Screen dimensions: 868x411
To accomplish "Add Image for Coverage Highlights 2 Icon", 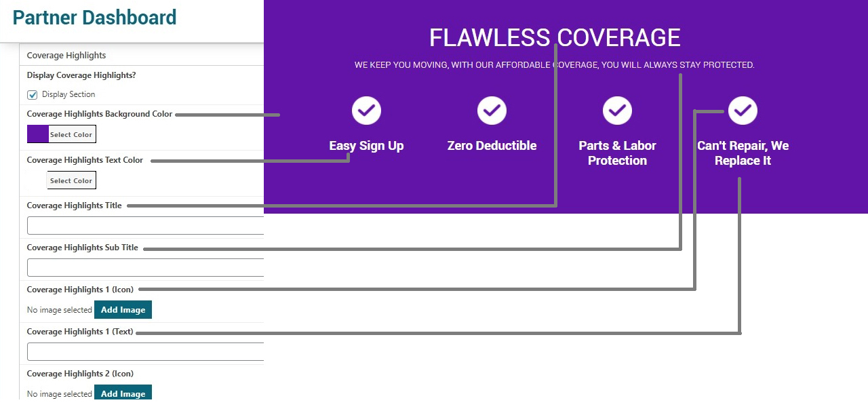I will click(123, 393).
